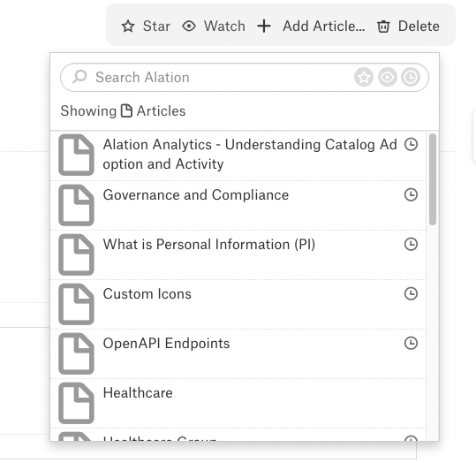Click the Healthcare article document icon
Viewport: 476px width, 463px height.
point(76,404)
